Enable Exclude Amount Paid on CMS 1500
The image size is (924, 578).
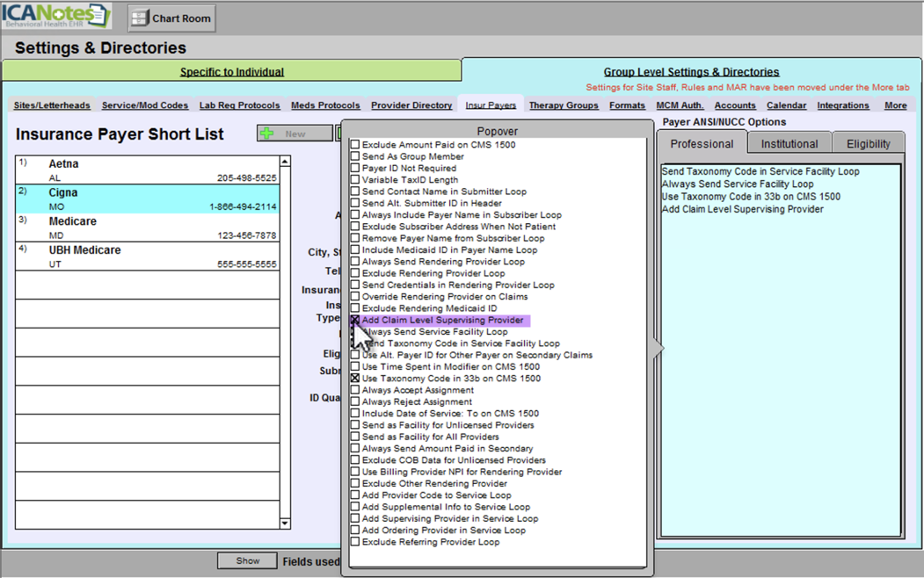click(x=354, y=145)
